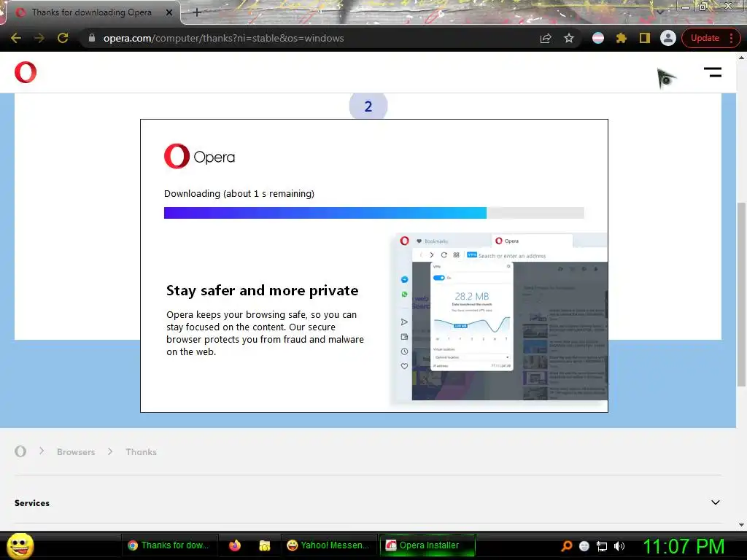The width and height of the screenshot is (747, 560).
Task: Click the browser forward arrow
Action: (39, 38)
